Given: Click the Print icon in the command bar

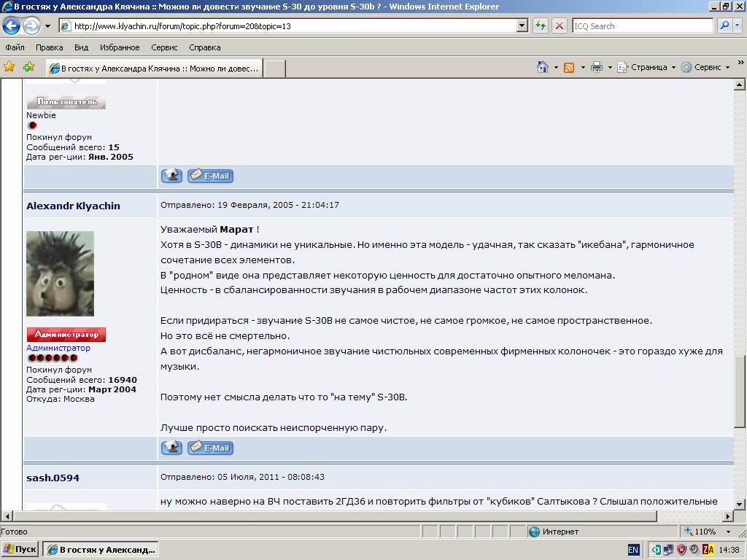Looking at the screenshot, I should coord(596,67).
